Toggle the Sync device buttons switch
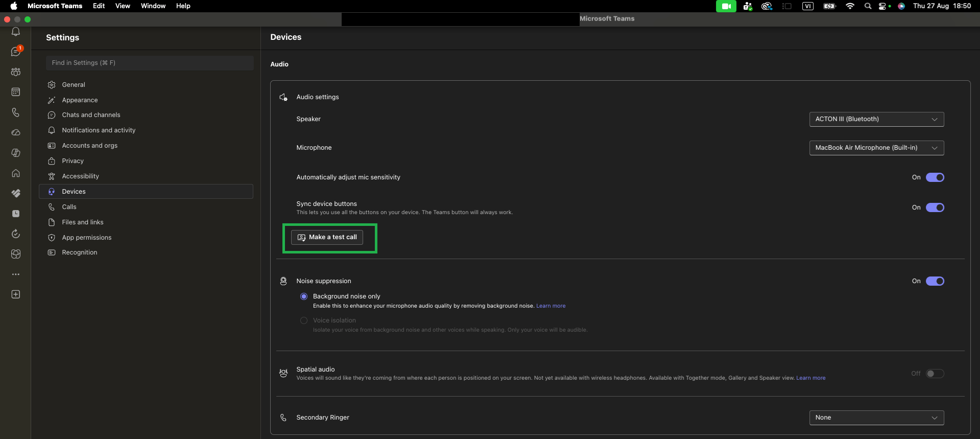This screenshot has width=980, height=439. [x=935, y=207]
